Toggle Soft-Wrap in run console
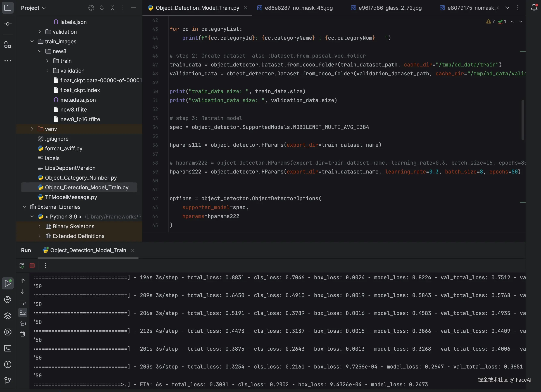This screenshot has width=541, height=392. coord(23,302)
